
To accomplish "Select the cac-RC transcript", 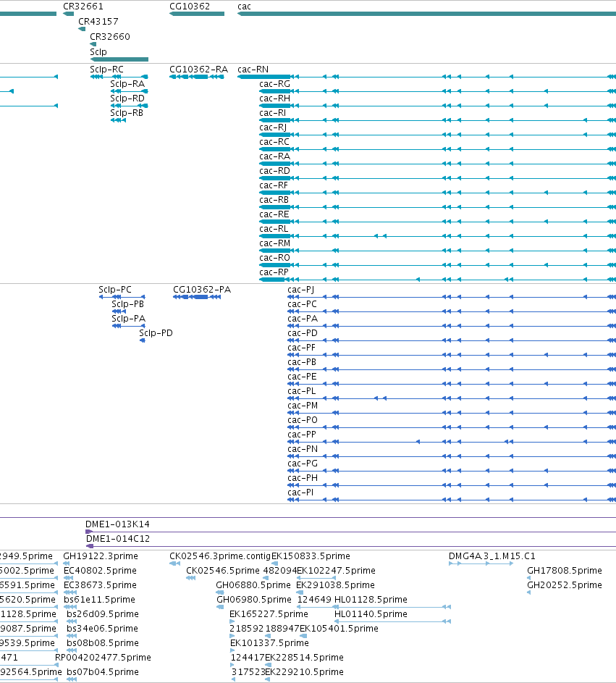I will tap(437, 149).
